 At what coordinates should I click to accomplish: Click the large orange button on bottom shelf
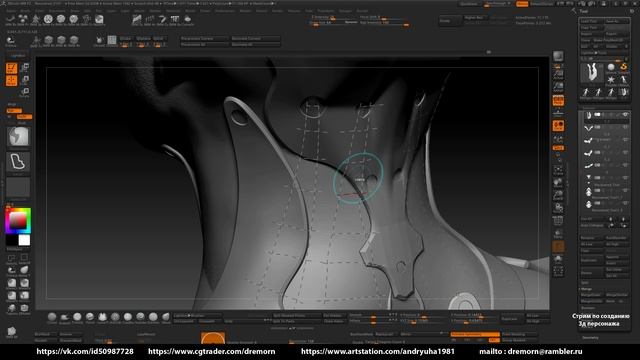tap(213, 338)
